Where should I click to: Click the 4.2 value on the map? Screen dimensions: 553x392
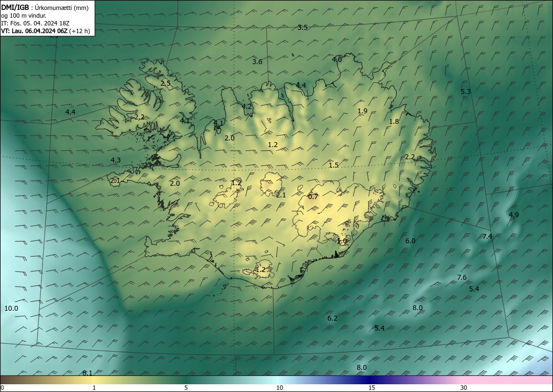pos(247,107)
